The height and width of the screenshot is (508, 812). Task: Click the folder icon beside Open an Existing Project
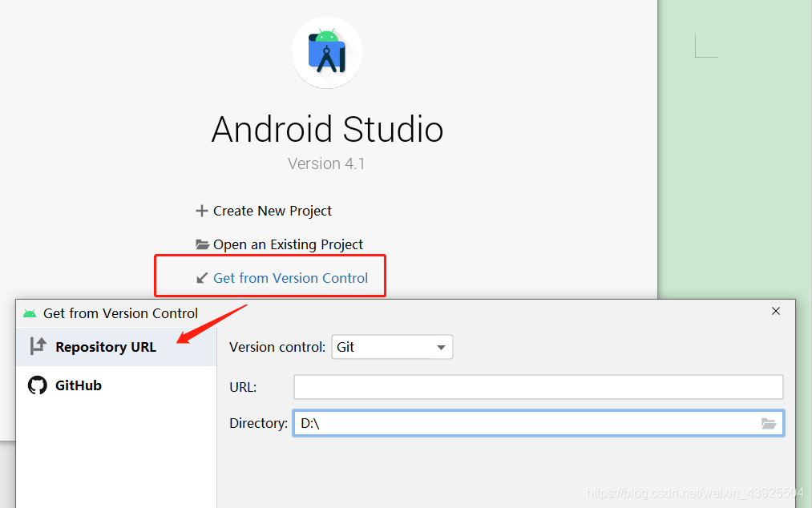pos(202,244)
